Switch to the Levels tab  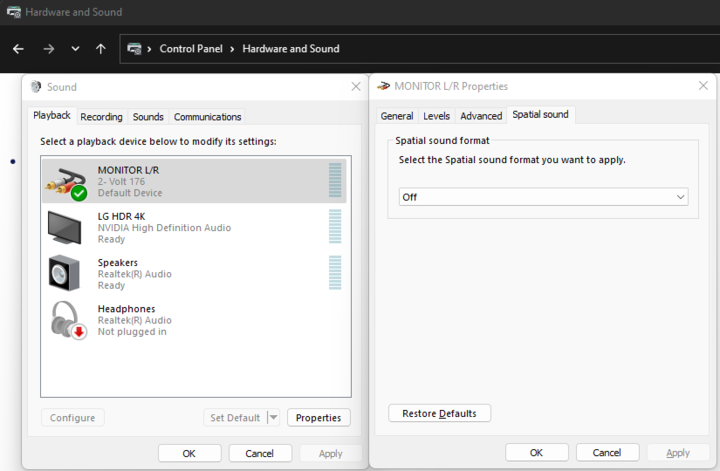[x=436, y=116]
